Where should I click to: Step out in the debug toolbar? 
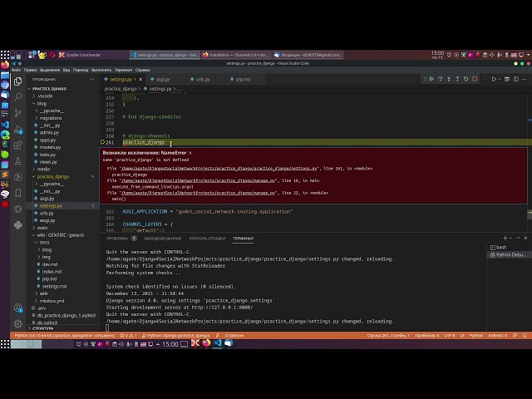tap(457, 79)
